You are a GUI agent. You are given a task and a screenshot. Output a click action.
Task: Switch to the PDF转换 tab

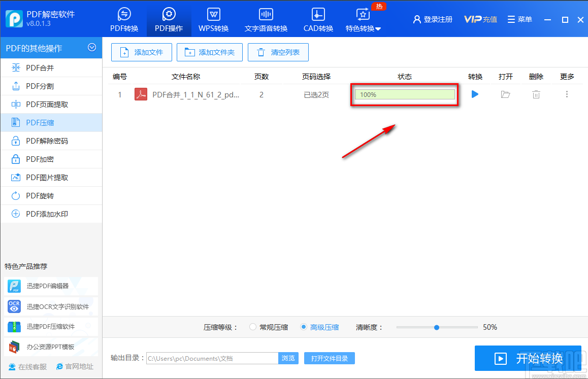click(x=124, y=19)
